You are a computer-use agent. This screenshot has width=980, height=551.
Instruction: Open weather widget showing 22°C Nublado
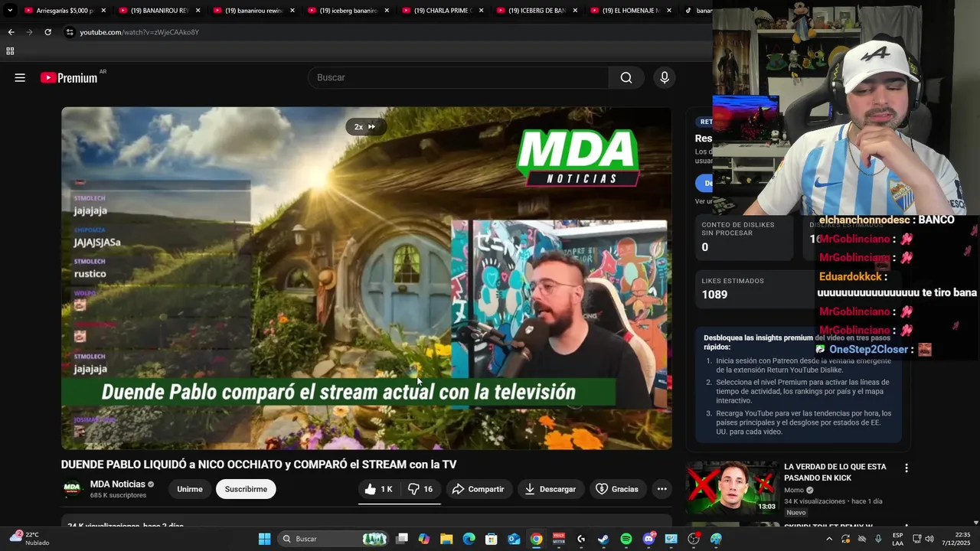tap(29, 539)
